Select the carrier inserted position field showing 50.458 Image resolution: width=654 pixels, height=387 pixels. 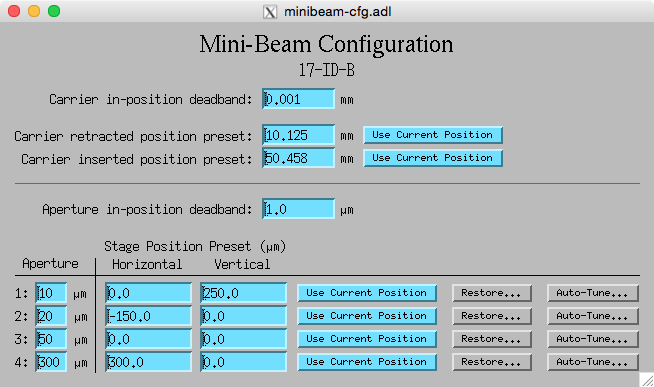[x=298, y=158]
